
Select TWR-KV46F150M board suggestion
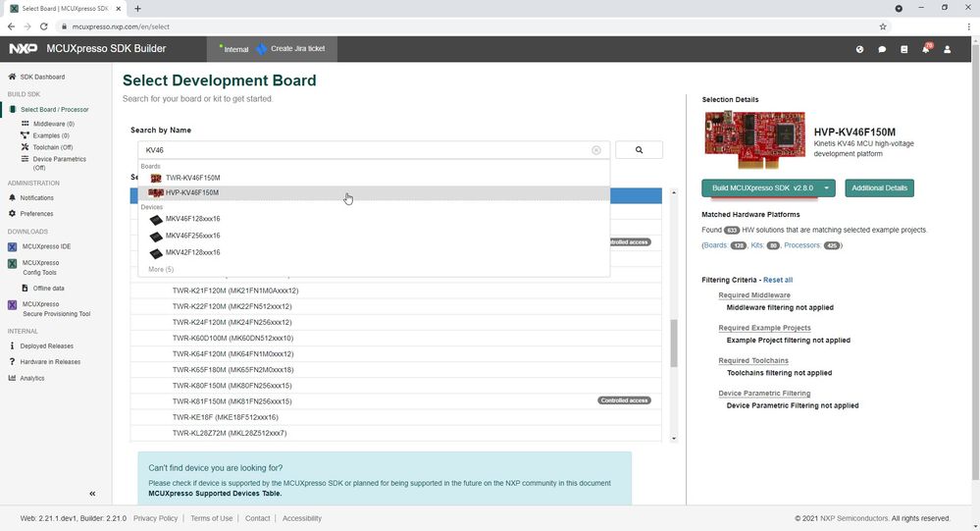(x=374, y=179)
